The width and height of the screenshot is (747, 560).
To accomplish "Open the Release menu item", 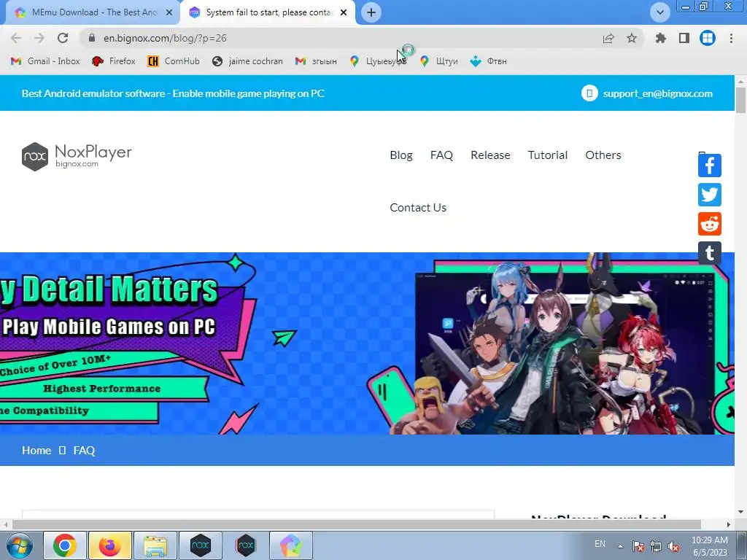I will tap(490, 155).
